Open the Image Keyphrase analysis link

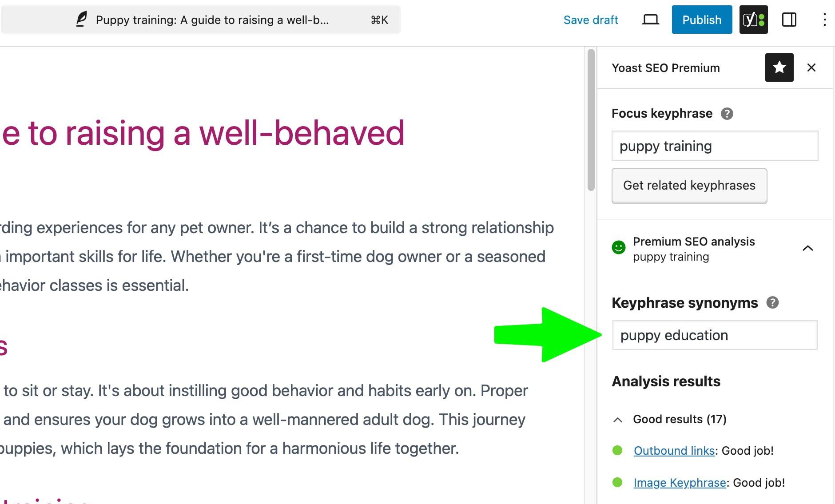(680, 483)
